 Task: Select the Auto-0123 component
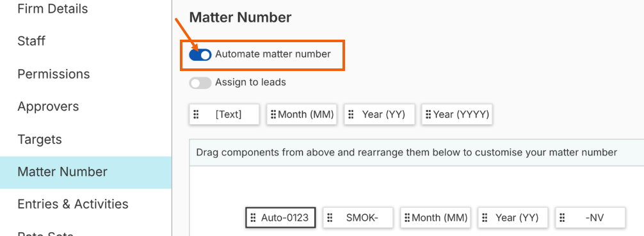pyautogui.click(x=280, y=217)
